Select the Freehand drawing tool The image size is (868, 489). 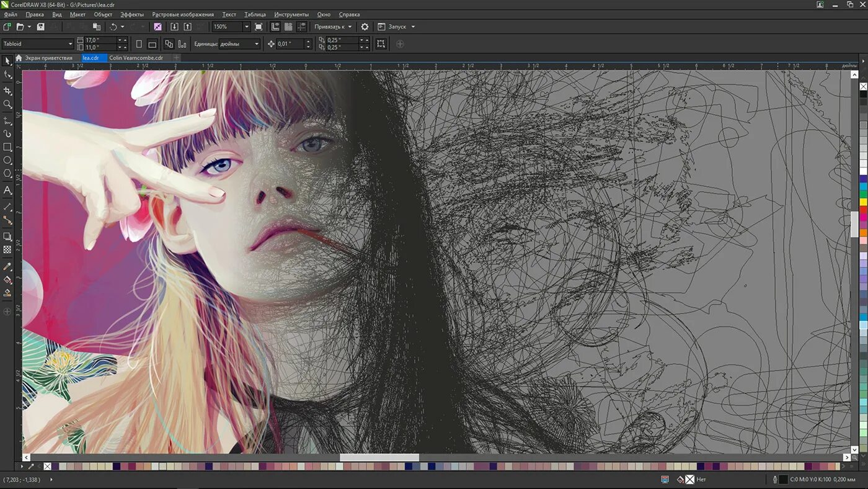pyautogui.click(x=7, y=120)
